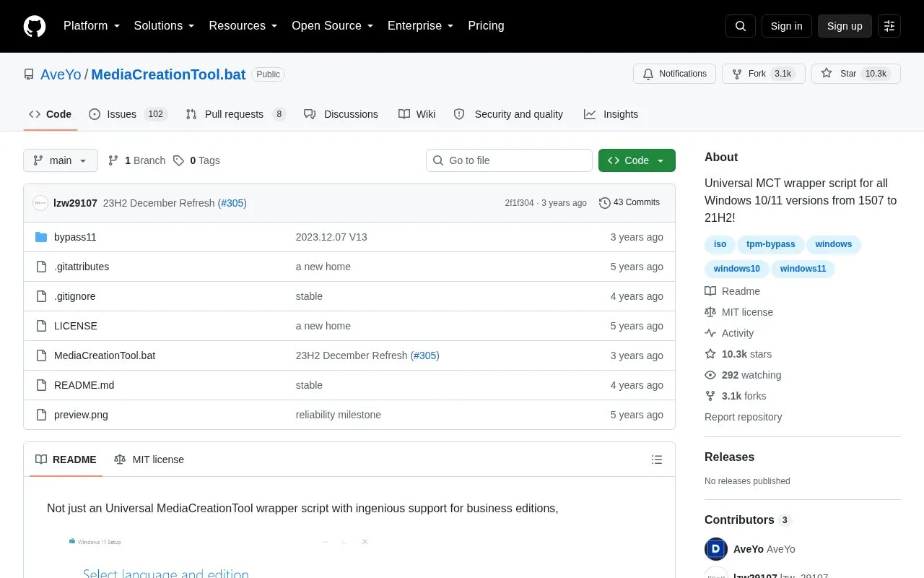
Task: Click lzw29107's avatar in latest commit
Action: tap(40, 203)
